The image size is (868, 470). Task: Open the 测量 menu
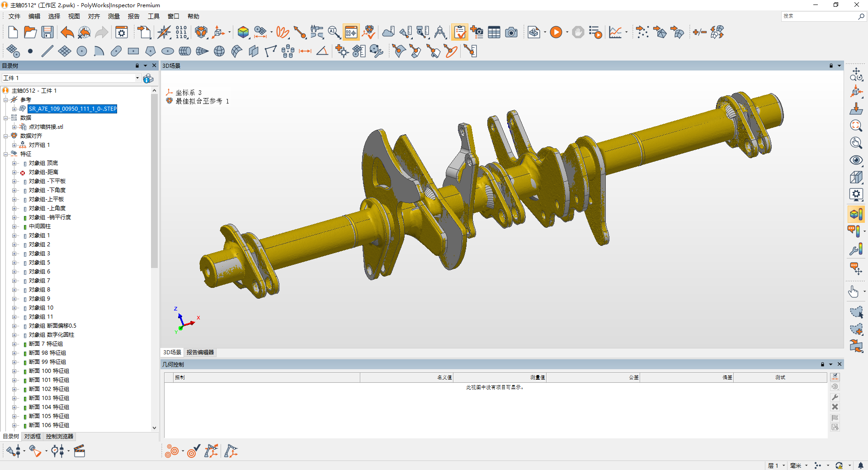pyautogui.click(x=114, y=16)
